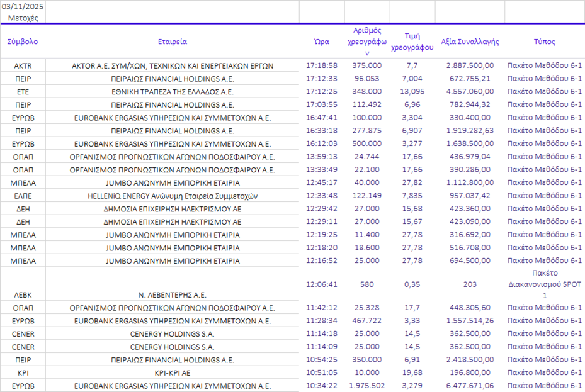Image resolution: width=585 pixels, height=392 pixels.
Task: Select the Ν. ΛΕΒΕΝΤΕΡΗΣ Α.Ε. company cell
Action: [x=172, y=294]
